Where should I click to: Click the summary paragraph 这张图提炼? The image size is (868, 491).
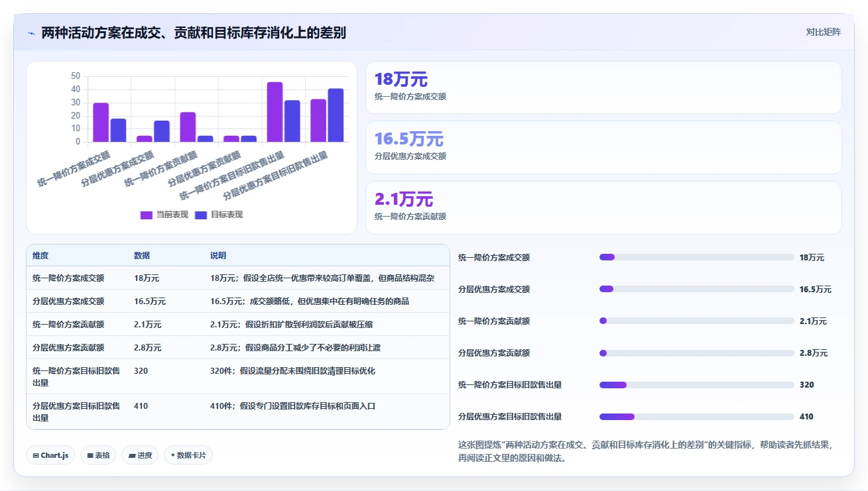tap(645, 451)
